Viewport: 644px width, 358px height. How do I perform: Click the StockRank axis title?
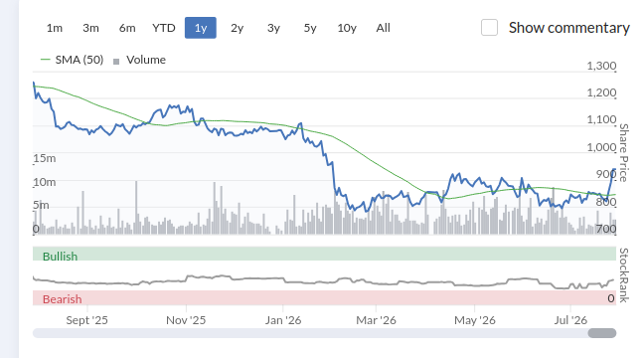(x=623, y=275)
